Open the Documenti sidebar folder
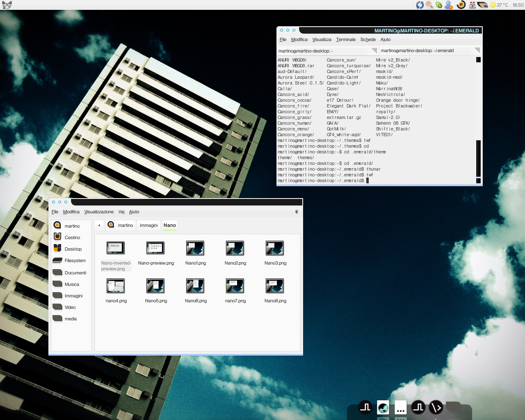This screenshot has width=525, height=420. pyautogui.click(x=71, y=272)
